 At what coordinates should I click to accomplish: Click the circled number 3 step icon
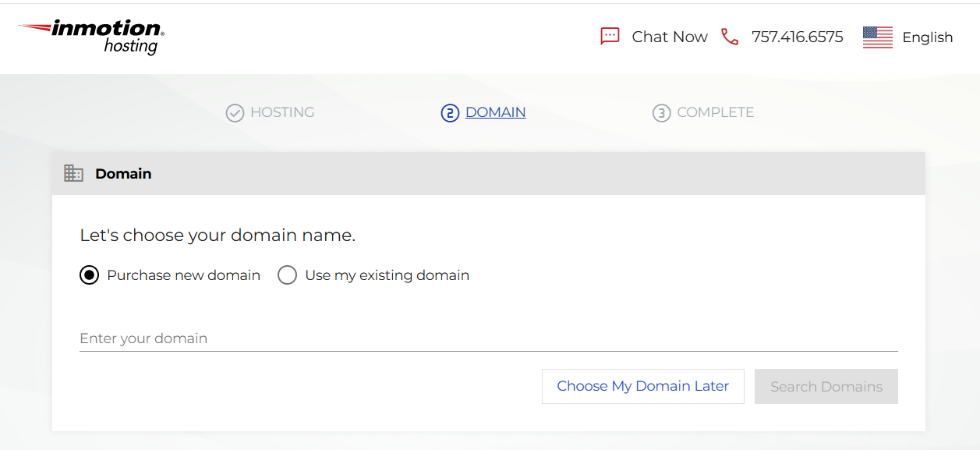[661, 113]
